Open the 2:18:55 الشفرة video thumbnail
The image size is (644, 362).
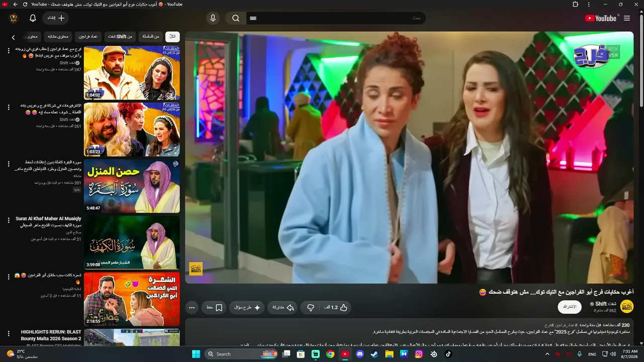coord(132,299)
